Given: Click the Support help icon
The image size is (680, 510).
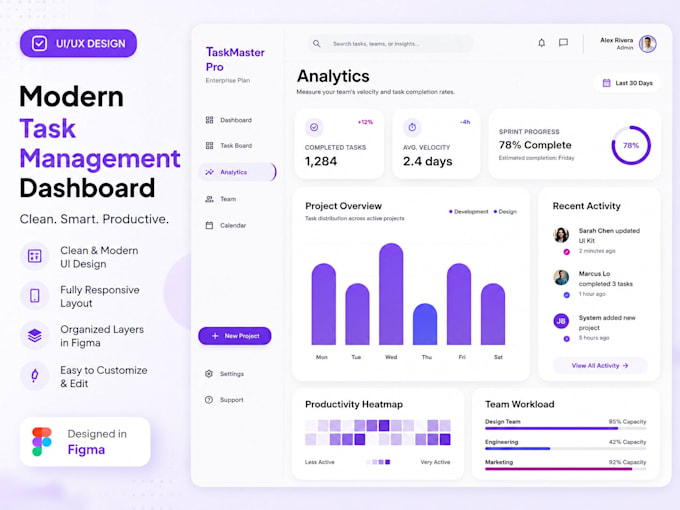Looking at the screenshot, I should pyautogui.click(x=209, y=400).
